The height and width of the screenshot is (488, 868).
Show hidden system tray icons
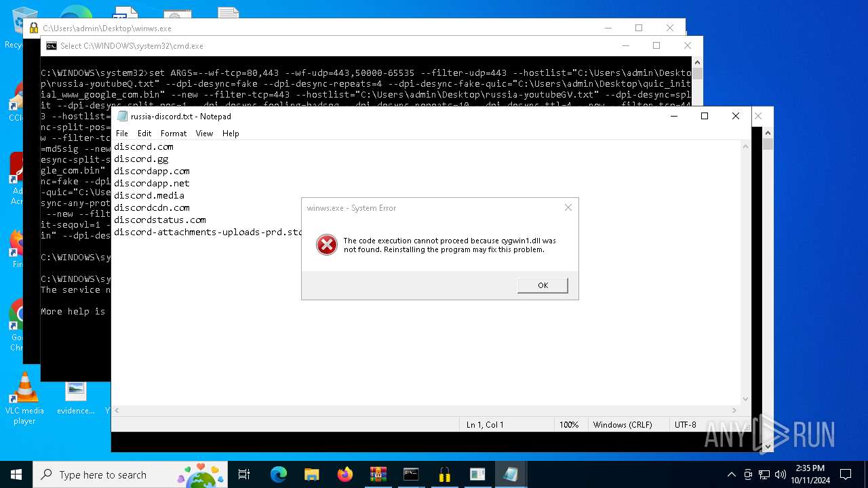pyautogui.click(x=731, y=474)
